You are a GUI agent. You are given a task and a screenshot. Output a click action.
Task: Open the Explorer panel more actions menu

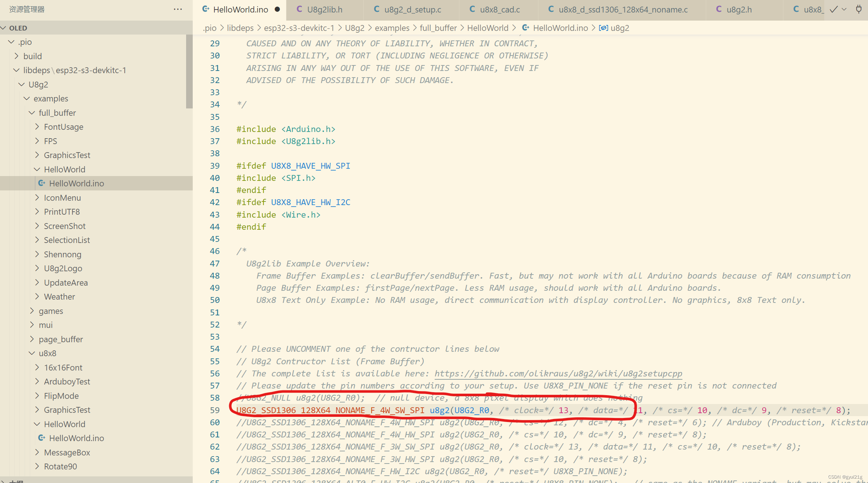(x=178, y=9)
